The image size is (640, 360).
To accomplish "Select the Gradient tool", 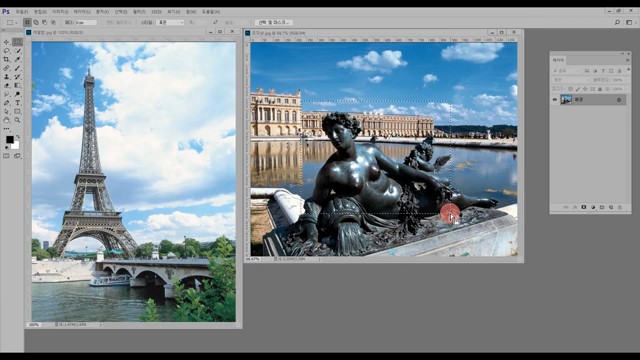I will pyautogui.click(x=17, y=85).
